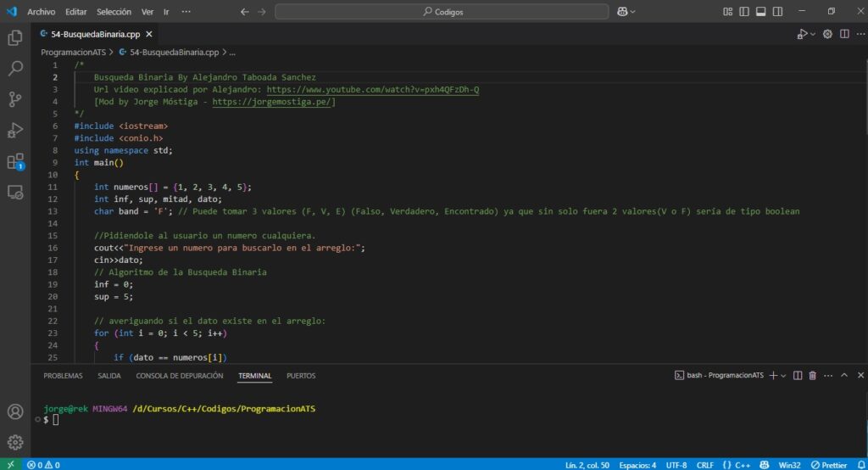Open the Editar menu
The height and width of the screenshot is (470, 868).
(x=75, y=12)
